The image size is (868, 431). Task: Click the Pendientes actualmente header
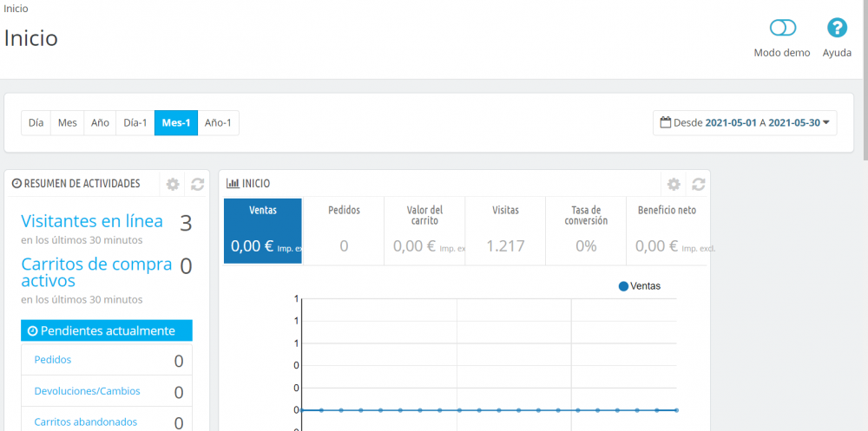(107, 331)
